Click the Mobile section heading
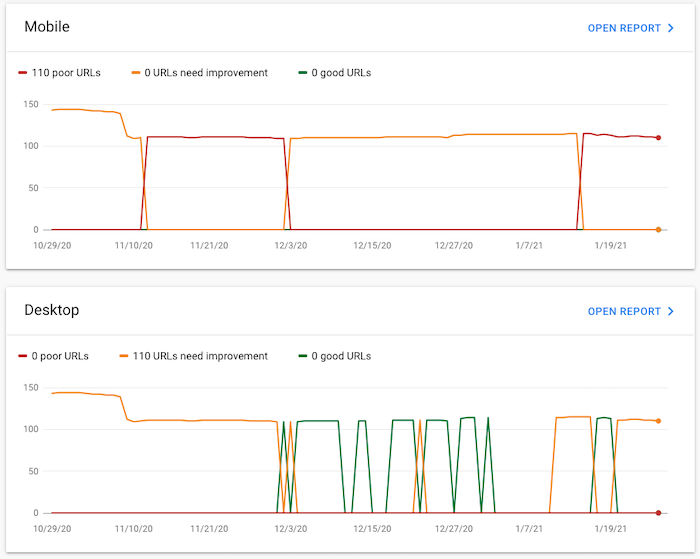This screenshot has height=559, width=700. click(x=47, y=27)
